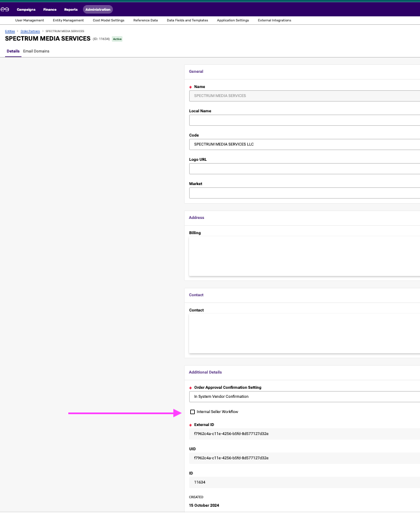The width and height of the screenshot is (420, 518).
Task: Click the External ID value field
Action: 304,434
